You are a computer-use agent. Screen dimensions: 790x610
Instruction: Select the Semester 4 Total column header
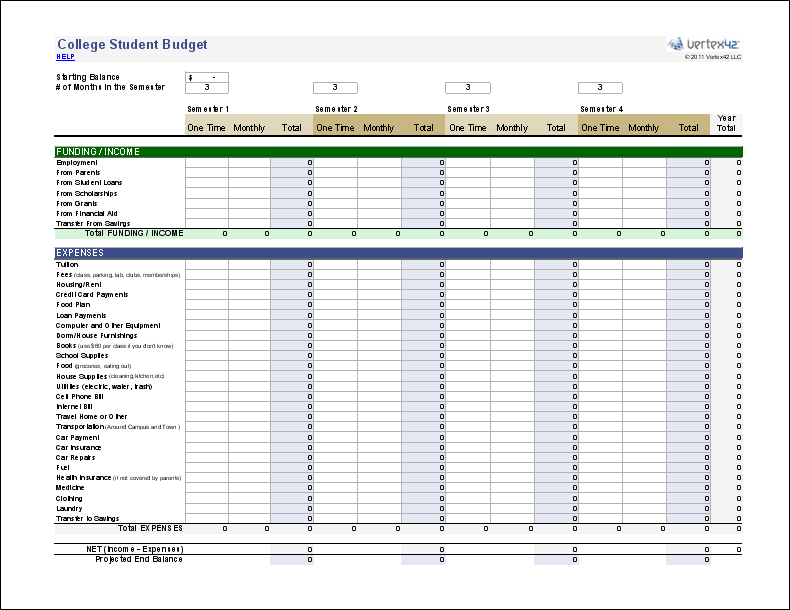(688, 128)
